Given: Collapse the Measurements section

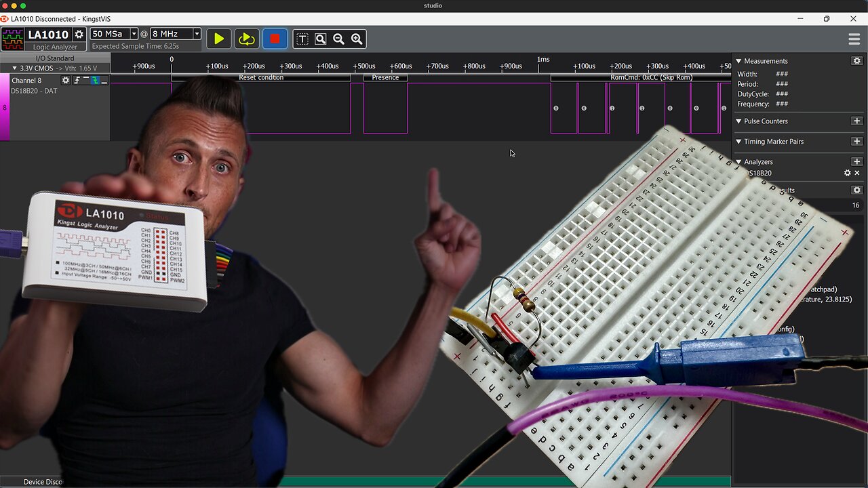Looking at the screenshot, I should tap(738, 61).
